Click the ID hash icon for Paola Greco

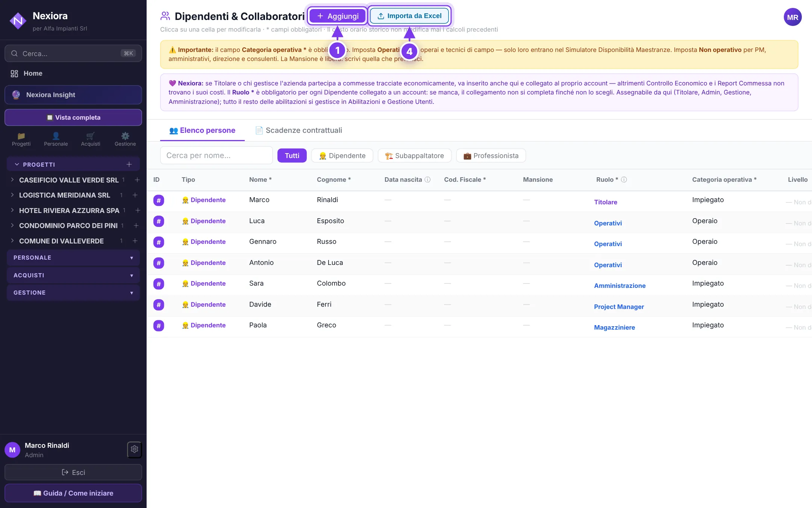[x=159, y=325]
